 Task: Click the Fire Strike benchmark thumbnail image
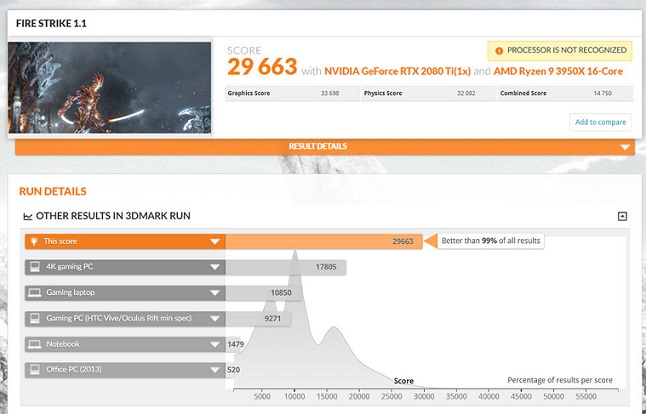tap(110, 87)
